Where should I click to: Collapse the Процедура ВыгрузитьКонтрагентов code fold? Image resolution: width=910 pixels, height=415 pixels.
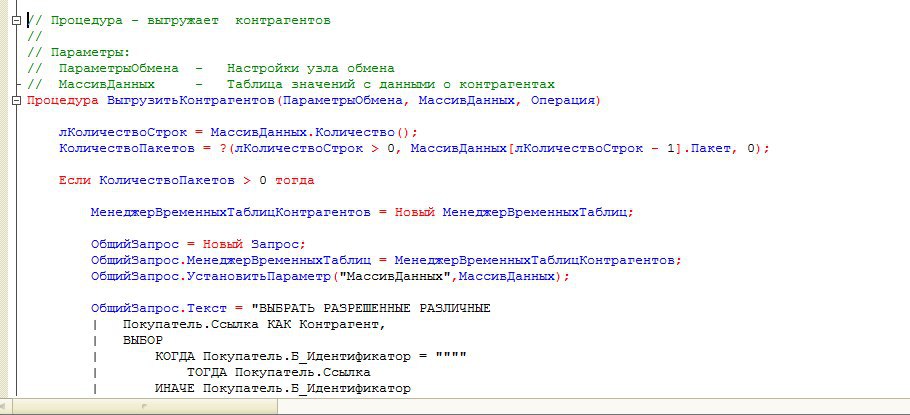point(16,100)
